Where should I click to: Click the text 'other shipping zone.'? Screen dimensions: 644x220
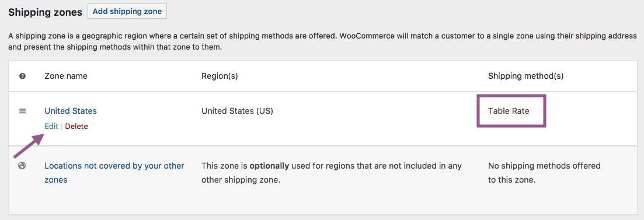pyautogui.click(x=241, y=180)
